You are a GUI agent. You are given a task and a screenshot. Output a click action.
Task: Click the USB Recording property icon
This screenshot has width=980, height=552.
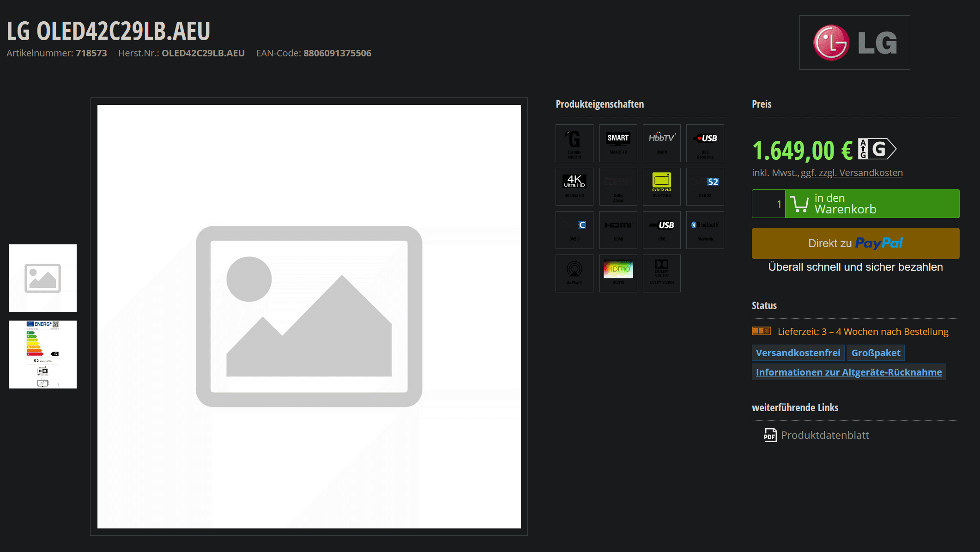click(705, 143)
